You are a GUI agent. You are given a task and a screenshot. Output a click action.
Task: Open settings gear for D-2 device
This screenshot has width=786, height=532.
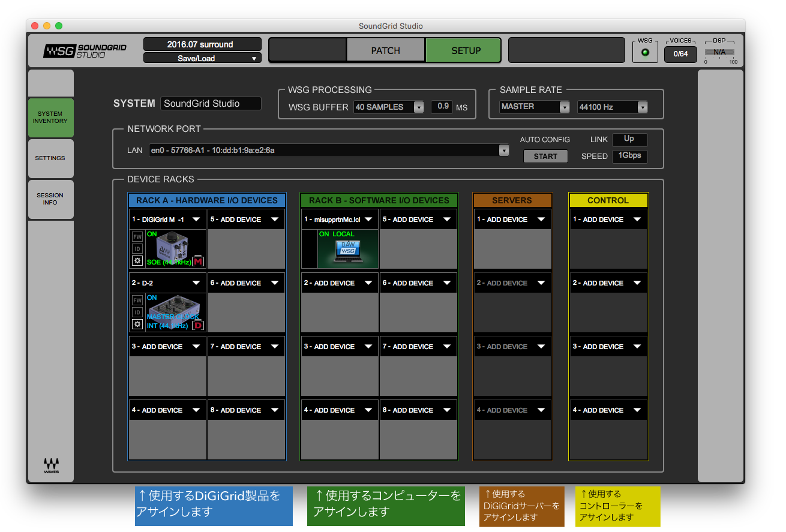137,324
